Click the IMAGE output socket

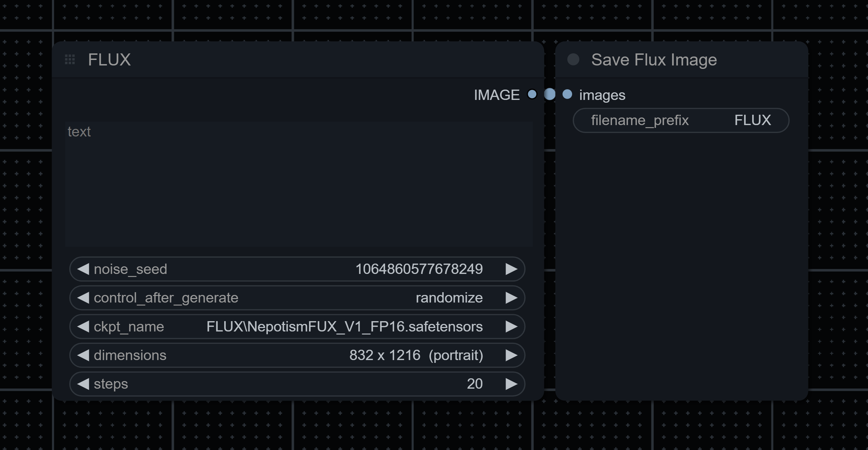pyautogui.click(x=532, y=94)
